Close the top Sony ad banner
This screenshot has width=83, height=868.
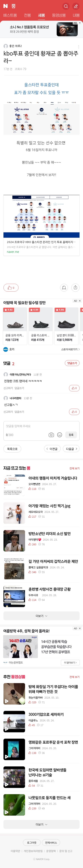[x=80, y=23]
